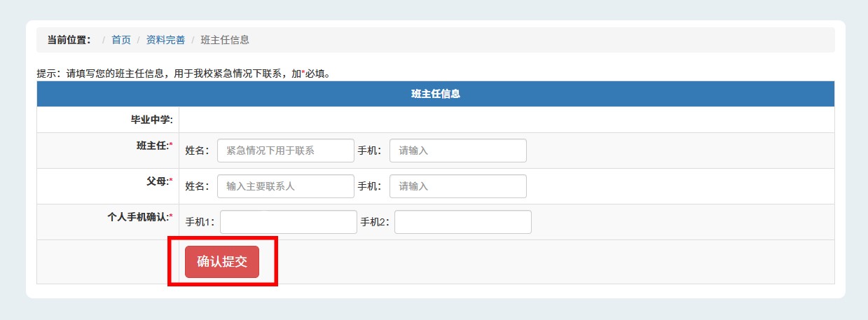Focus the 手机1 input box
The image size is (868, 320).
click(288, 222)
